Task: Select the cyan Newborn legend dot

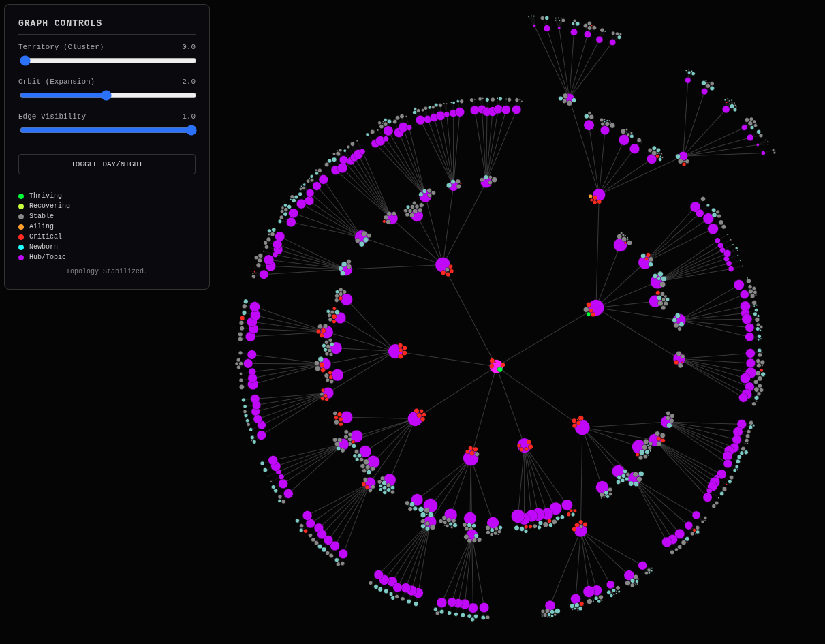Action: coord(21,247)
